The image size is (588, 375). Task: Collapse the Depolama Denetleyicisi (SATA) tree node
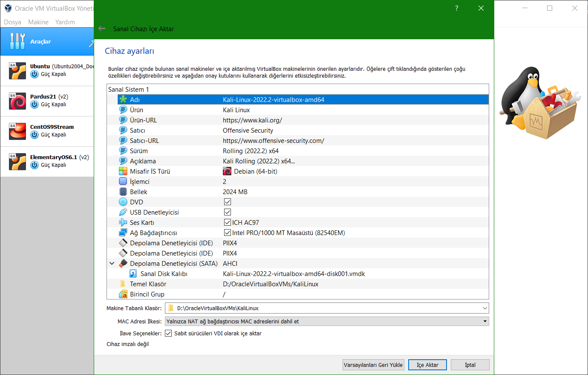tap(112, 263)
